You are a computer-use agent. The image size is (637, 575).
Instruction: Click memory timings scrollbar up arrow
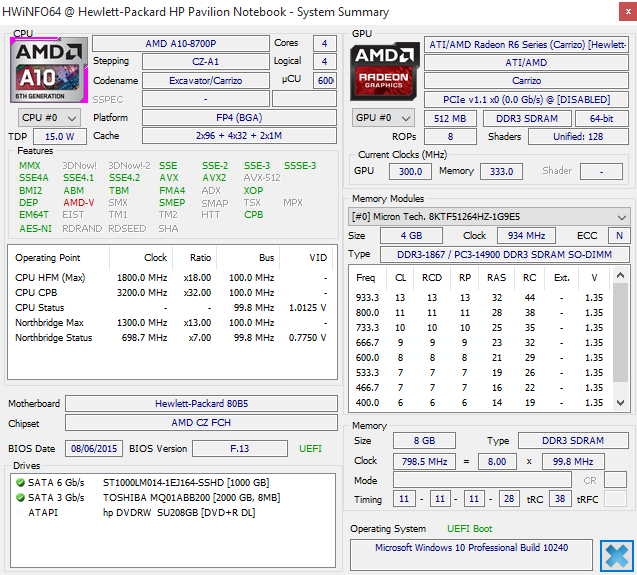click(x=620, y=276)
